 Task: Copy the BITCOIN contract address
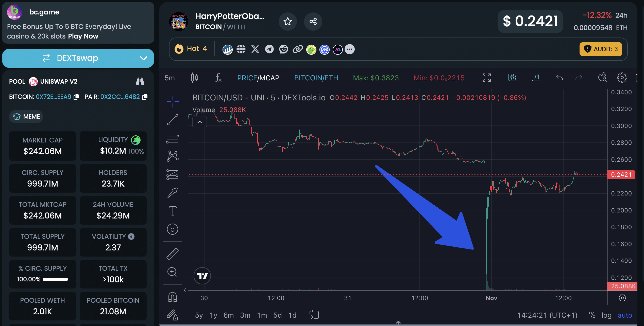point(76,97)
